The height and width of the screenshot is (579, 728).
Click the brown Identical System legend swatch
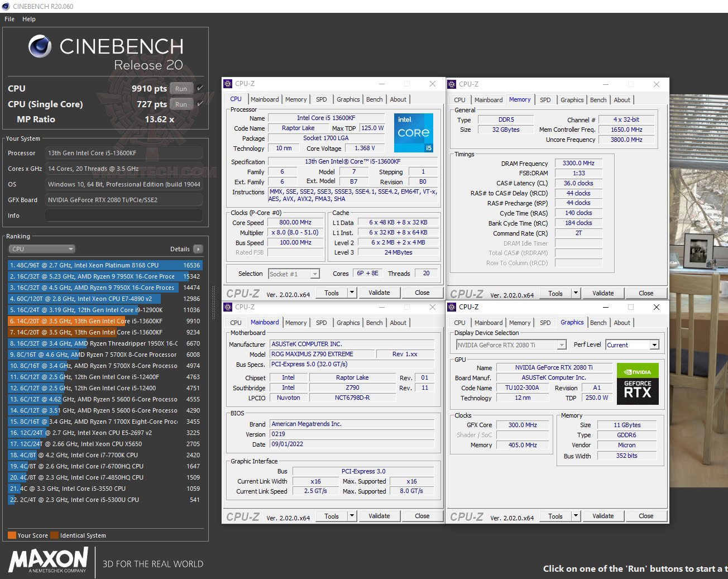coord(54,535)
